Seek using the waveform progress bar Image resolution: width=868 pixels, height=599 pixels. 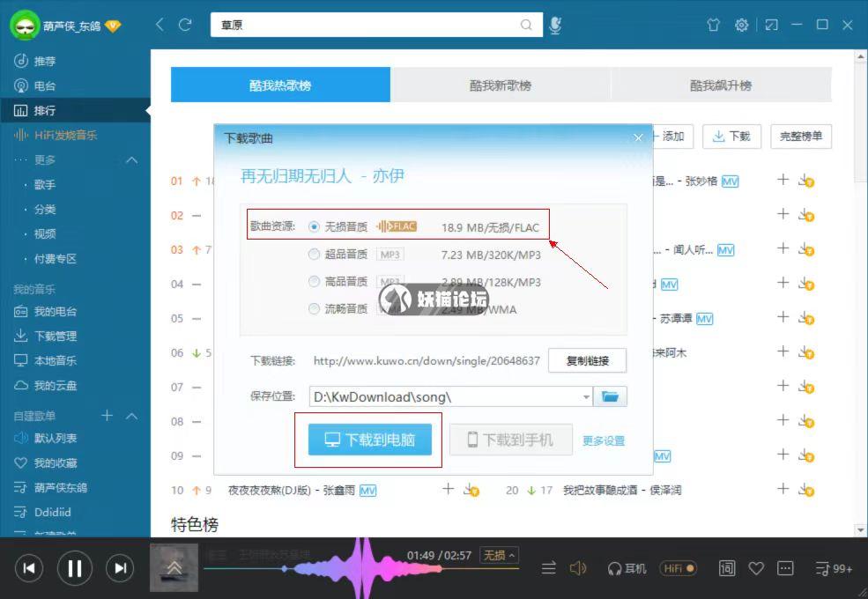tap(361, 568)
